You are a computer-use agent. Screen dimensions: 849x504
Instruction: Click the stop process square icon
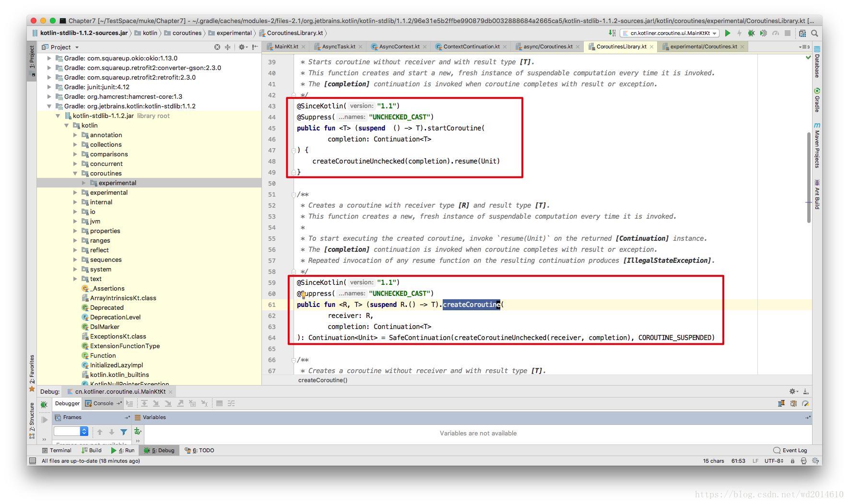point(787,33)
